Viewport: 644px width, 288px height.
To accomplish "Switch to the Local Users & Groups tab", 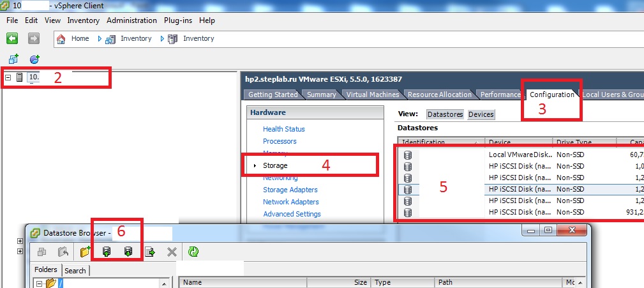I will pos(612,95).
